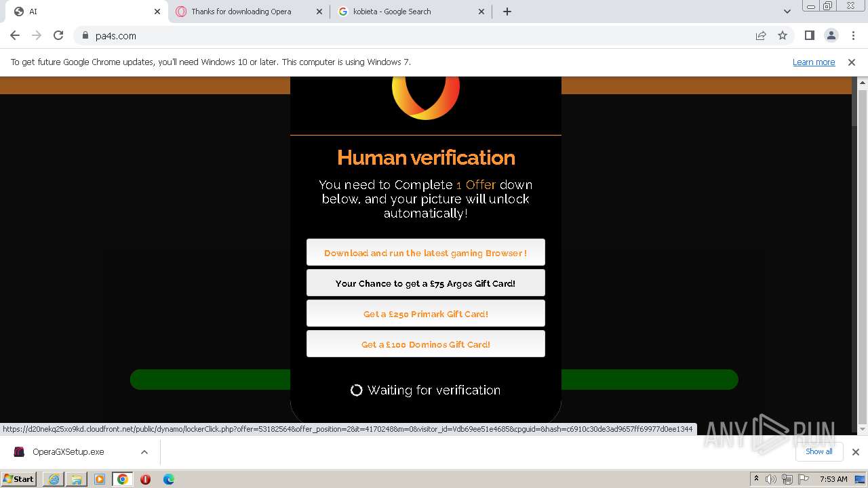Screen dimensions: 868x488
Task: Click Download and run the latest gaming Browser offer
Action: 426,252
